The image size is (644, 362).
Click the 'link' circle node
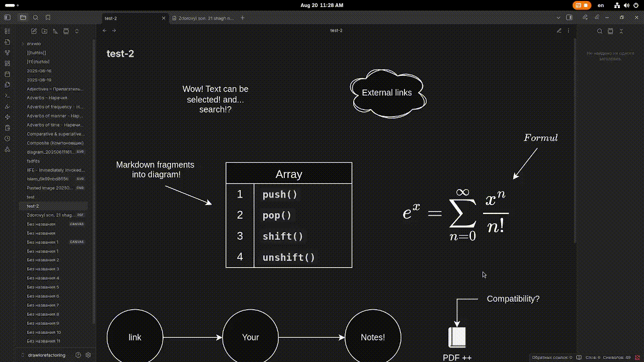(x=135, y=337)
